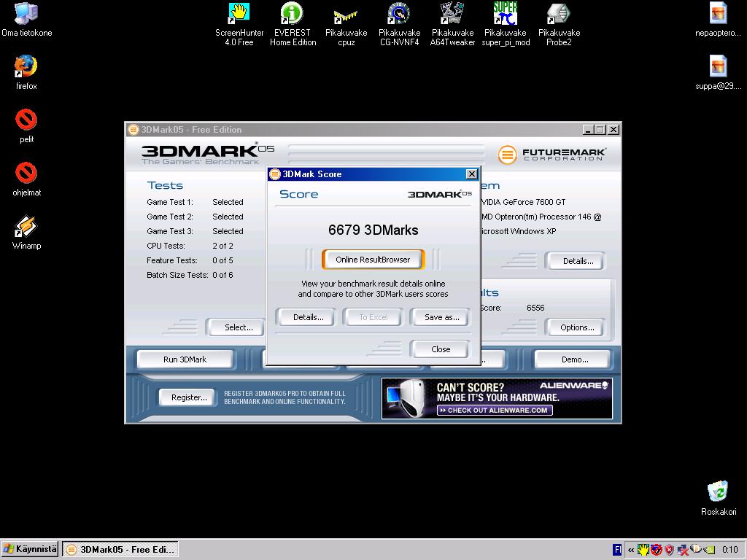Select the ohjelmat desktop icon
747x560 pixels.
(x=26, y=179)
